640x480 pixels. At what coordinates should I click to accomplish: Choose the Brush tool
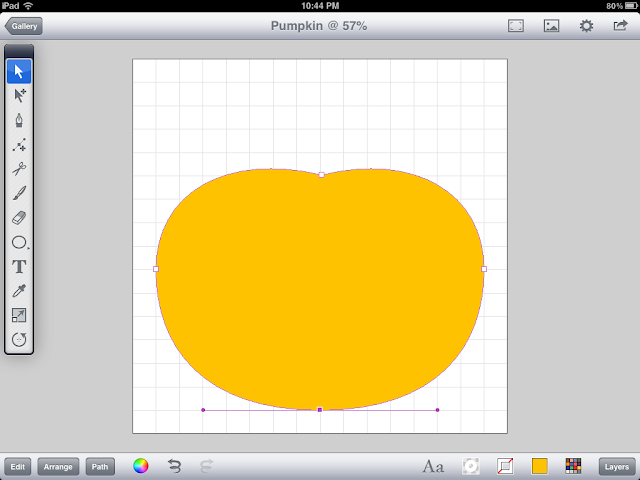tap(19, 193)
